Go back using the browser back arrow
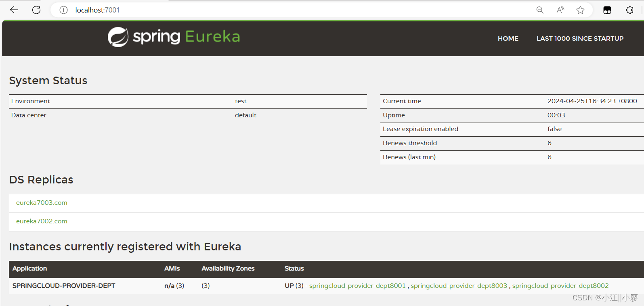Image resolution: width=644 pixels, height=306 pixels. pos(14,10)
